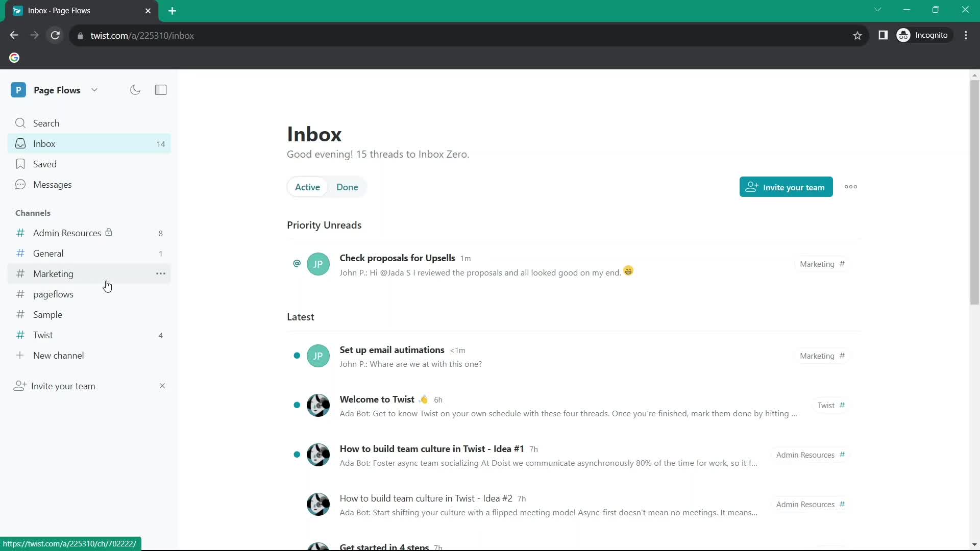Click the Messages icon in sidebar

(20, 184)
